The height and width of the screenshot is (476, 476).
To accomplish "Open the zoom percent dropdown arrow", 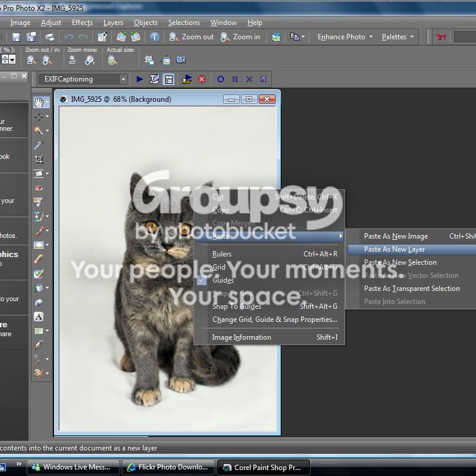I will (x=12, y=60).
